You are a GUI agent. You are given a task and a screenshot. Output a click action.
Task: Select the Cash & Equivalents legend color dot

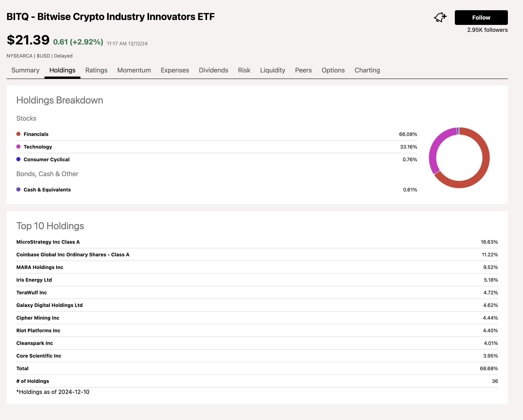point(18,190)
